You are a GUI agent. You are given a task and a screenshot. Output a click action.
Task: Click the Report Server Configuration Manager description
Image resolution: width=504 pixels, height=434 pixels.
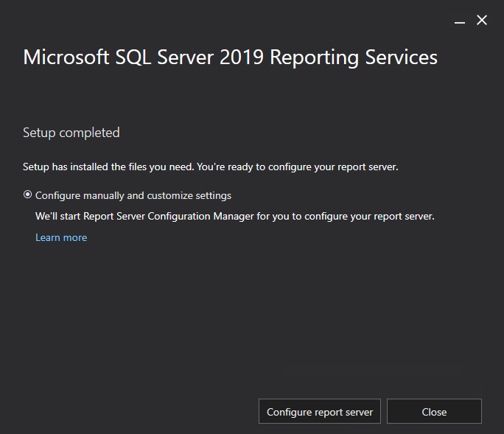coord(235,217)
